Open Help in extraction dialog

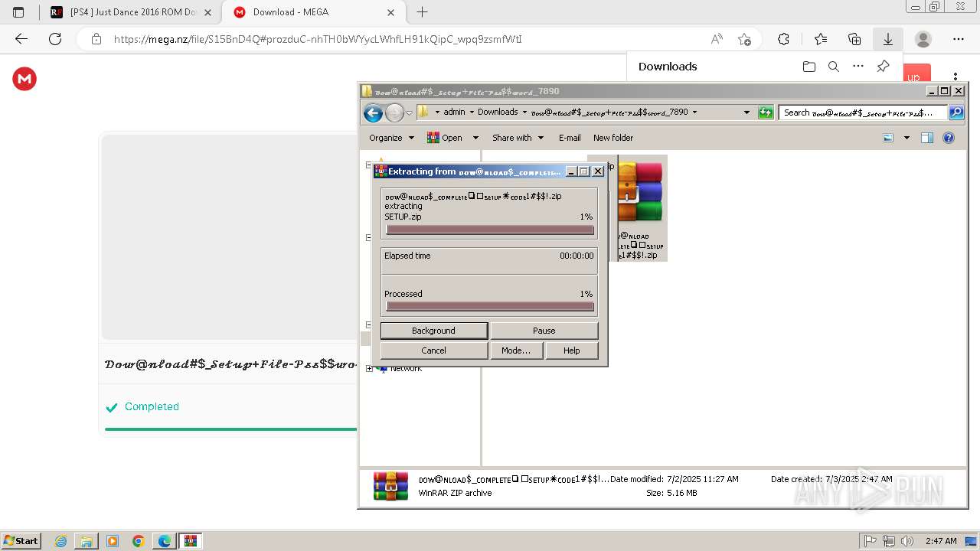point(571,350)
